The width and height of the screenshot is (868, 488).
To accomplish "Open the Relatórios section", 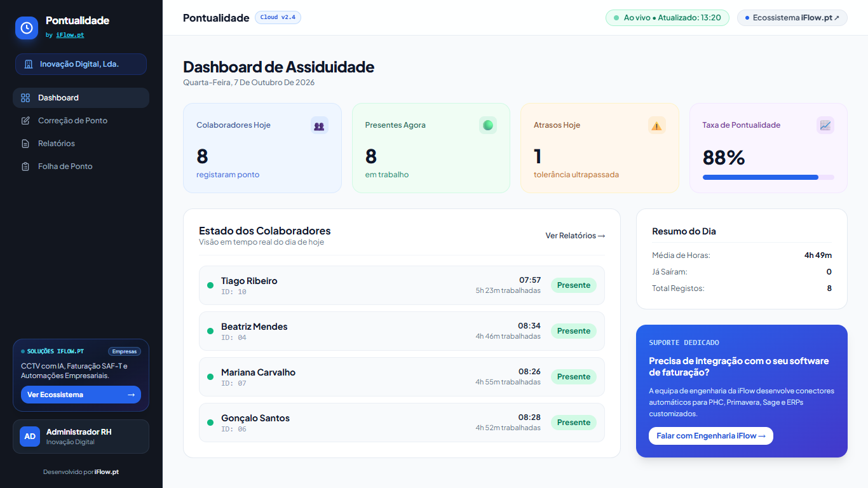I will click(x=81, y=144).
